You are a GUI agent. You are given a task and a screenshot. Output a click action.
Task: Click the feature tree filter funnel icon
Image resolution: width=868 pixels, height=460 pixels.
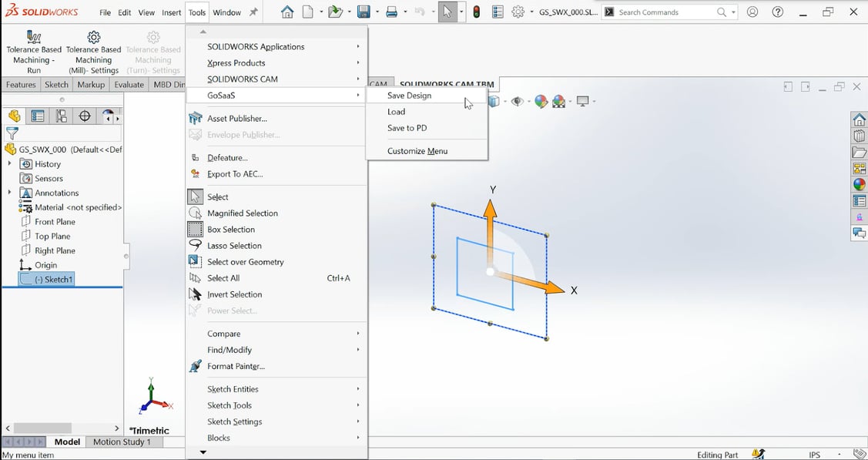(12, 133)
